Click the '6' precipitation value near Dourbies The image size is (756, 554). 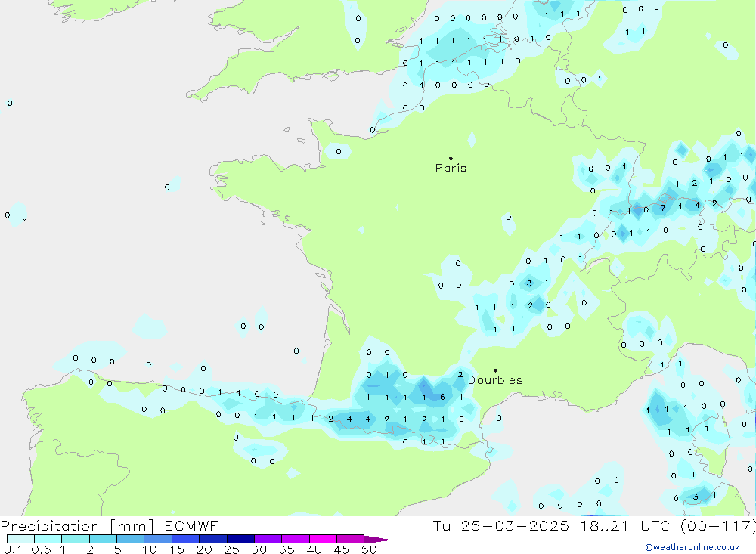coord(442,398)
